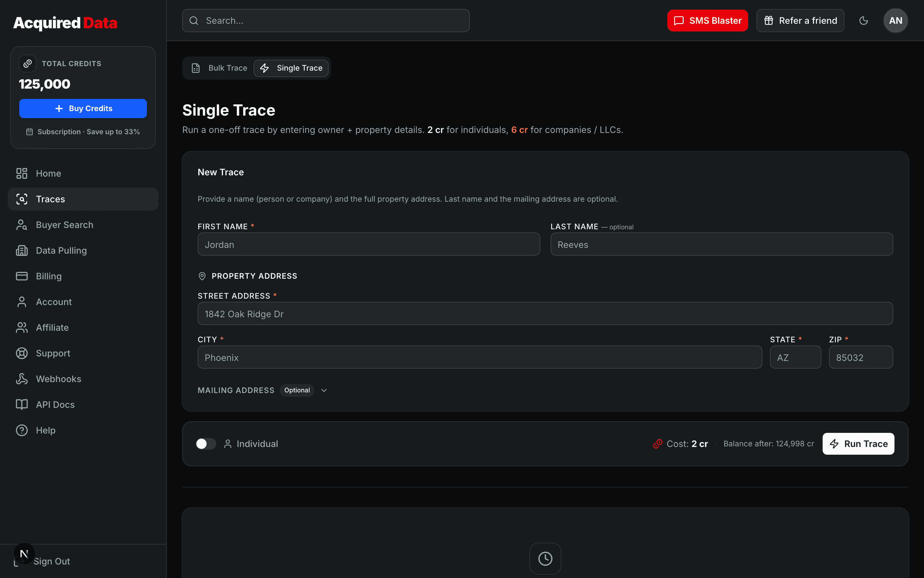Go to Webhooks page
The width and height of the screenshot is (924, 578).
83,379
